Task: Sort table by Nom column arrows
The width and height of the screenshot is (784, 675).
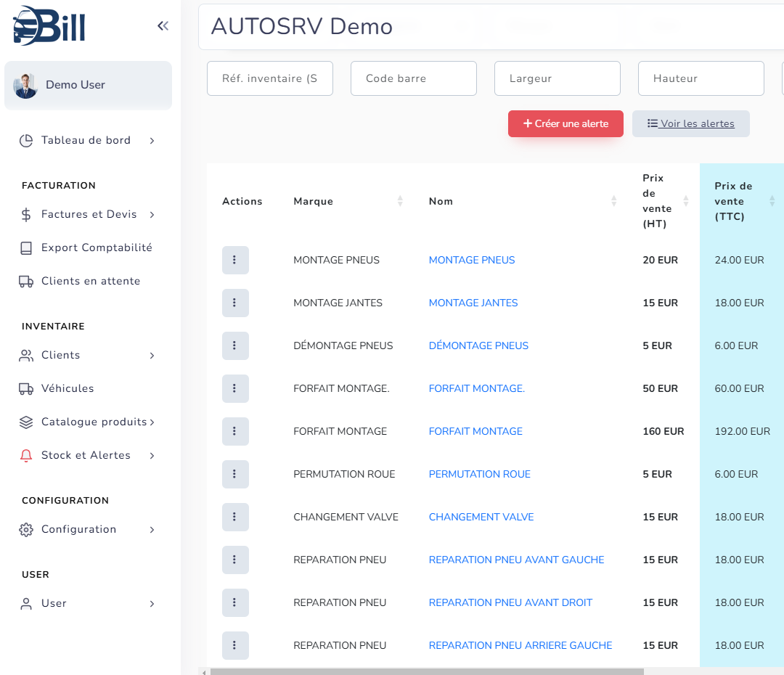Action: click(614, 201)
